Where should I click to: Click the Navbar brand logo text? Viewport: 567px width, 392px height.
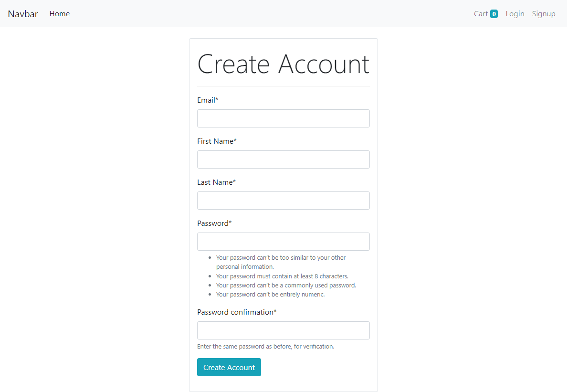click(x=22, y=13)
